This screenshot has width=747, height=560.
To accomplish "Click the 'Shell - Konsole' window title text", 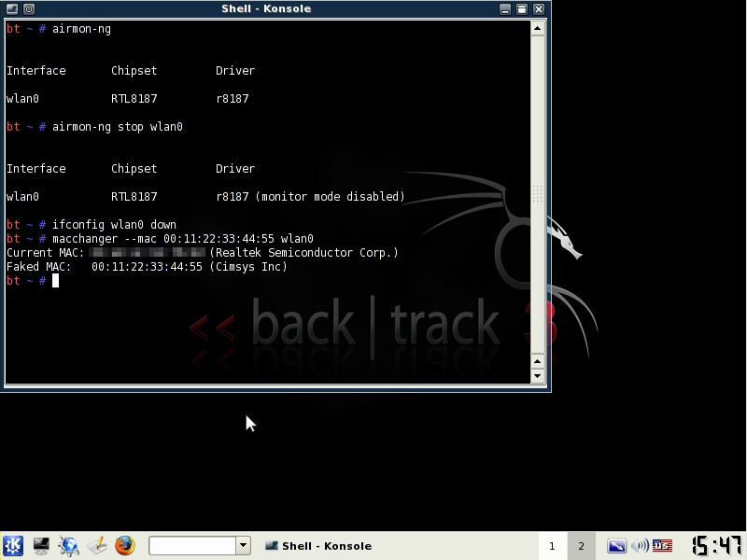I will click(x=266, y=8).
